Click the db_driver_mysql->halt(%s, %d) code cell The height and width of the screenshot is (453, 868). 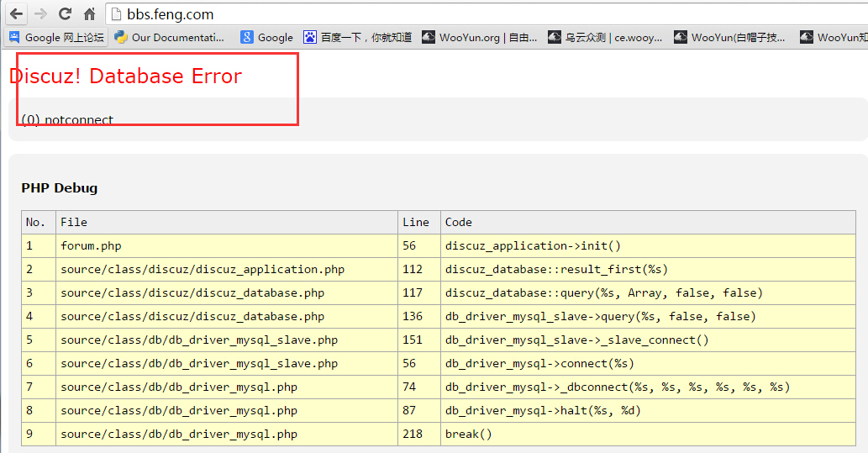click(648, 410)
